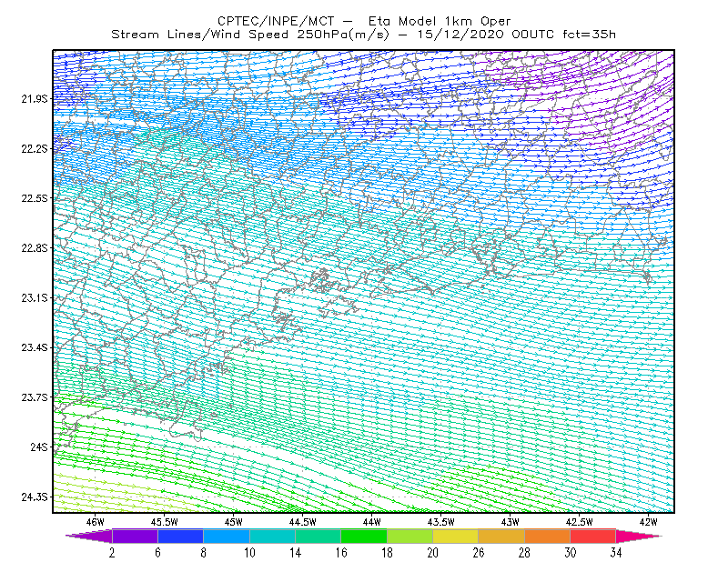Click the lime 18–20 colorbar segment
728x562 pixels.
click(x=410, y=536)
